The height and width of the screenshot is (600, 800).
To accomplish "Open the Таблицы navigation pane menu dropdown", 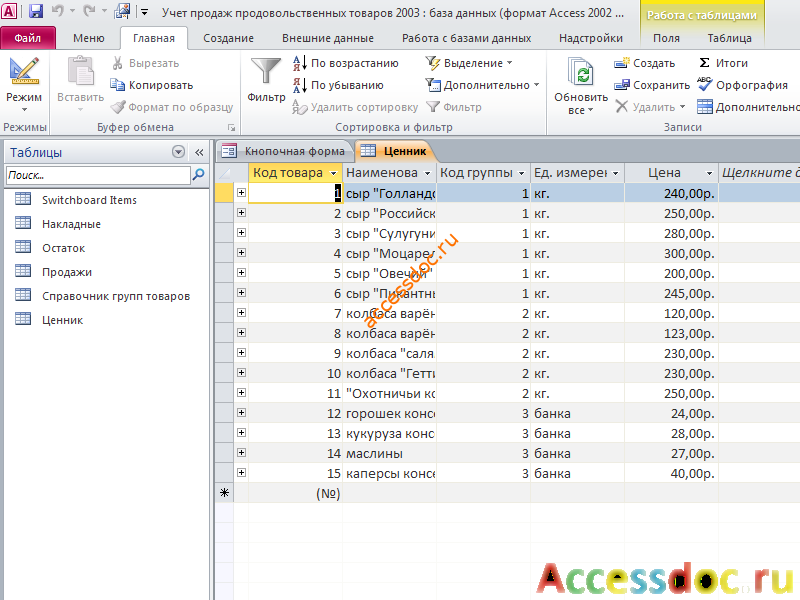I will (x=178, y=152).
